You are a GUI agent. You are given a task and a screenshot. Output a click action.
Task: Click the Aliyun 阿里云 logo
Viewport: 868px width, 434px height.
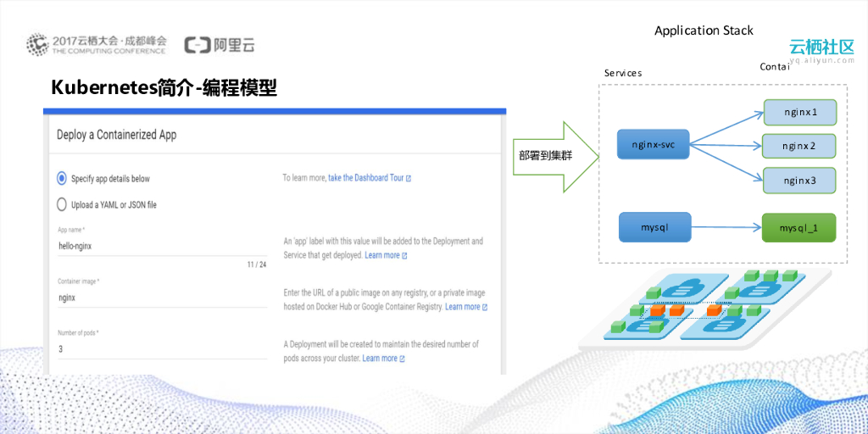click(x=220, y=46)
